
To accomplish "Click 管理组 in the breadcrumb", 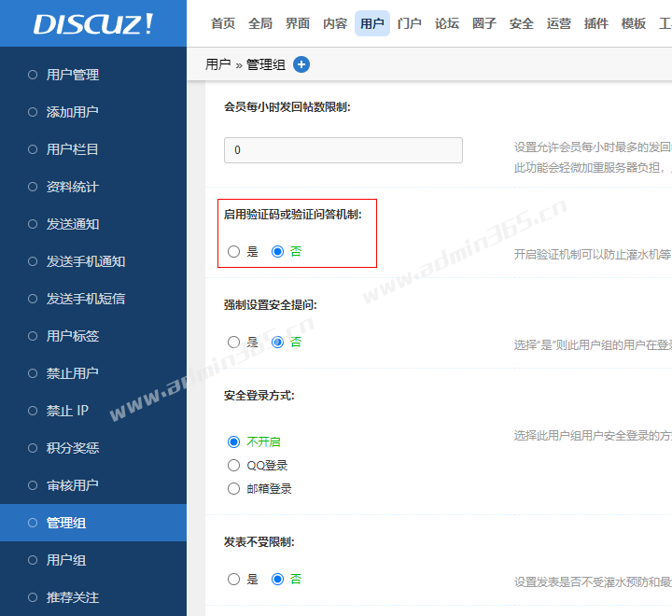I will point(266,64).
